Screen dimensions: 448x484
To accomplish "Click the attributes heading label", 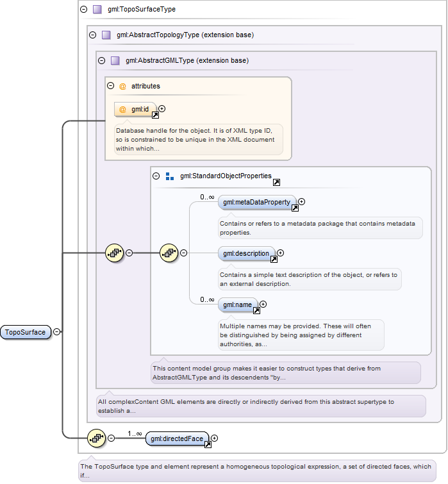I will click(x=145, y=86).
